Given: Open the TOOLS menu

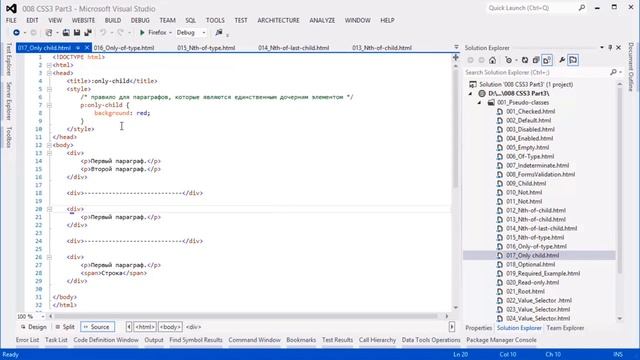Looking at the screenshot, I should point(215,20).
